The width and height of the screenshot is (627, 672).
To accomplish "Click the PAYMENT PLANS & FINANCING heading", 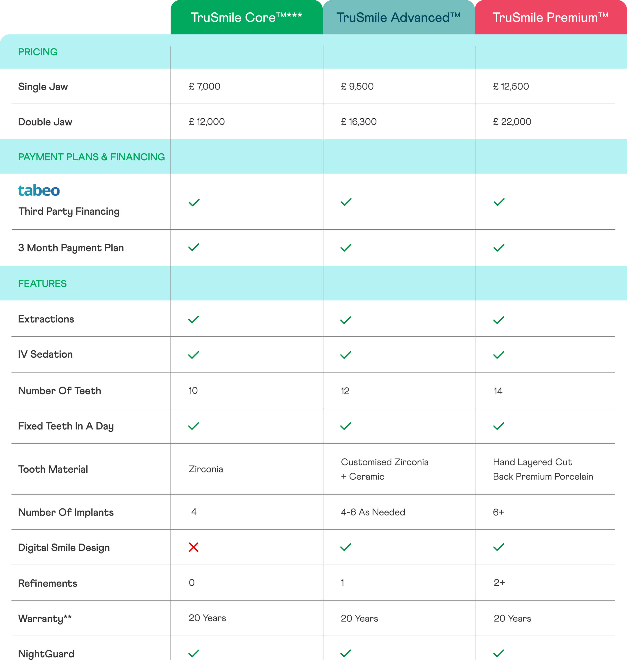I will (x=91, y=157).
